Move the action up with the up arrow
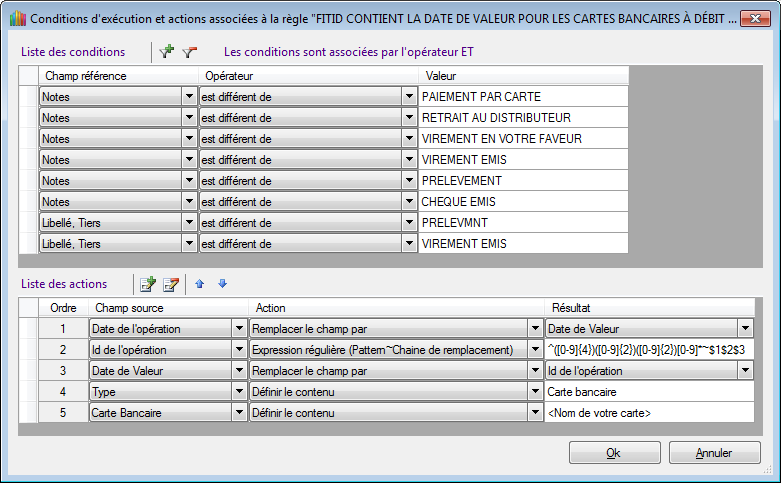The height and width of the screenshot is (483, 781). pyautogui.click(x=200, y=285)
